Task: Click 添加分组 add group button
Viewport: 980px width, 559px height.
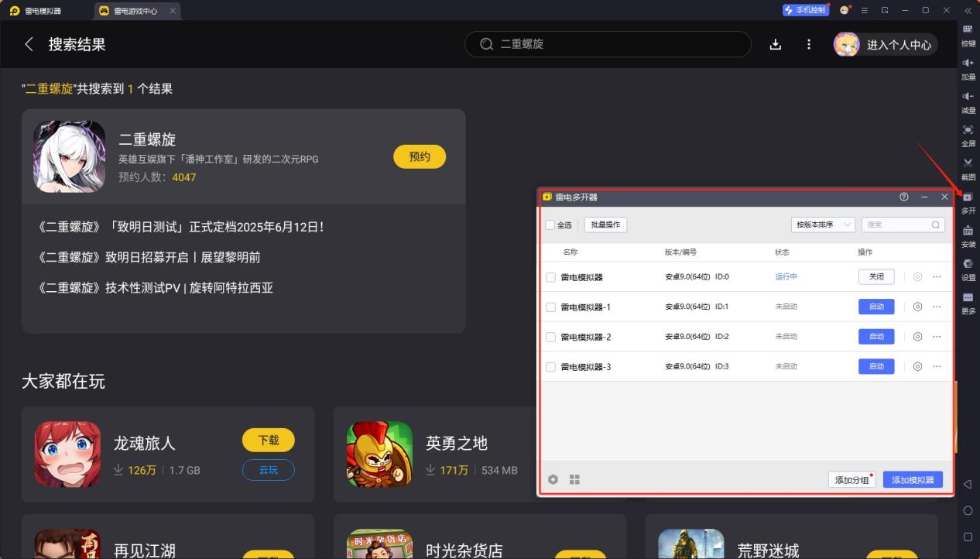Action: click(x=852, y=480)
